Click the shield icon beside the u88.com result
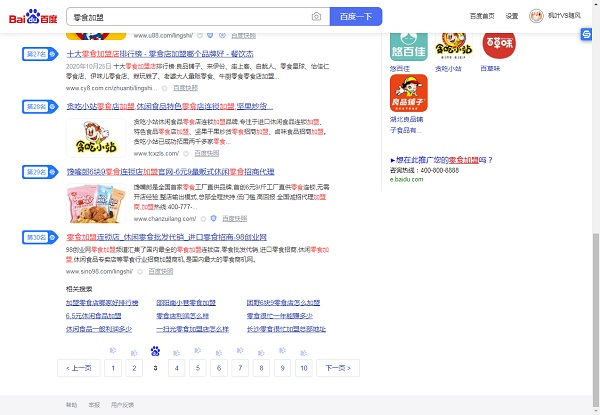600x415 pixels. (210, 35)
